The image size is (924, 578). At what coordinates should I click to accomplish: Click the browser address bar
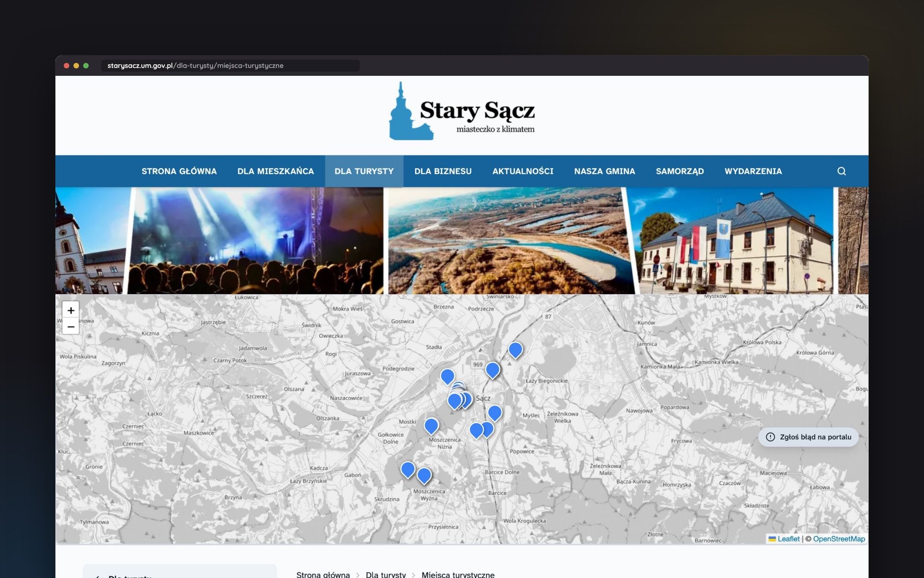(x=231, y=66)
